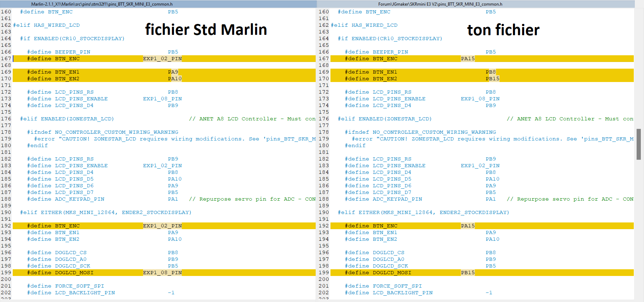The image size is (644, 302).
Task: Click LCD_PINS_D5 on line 185, JGmaker pane
Action: [x=392, y=179]
